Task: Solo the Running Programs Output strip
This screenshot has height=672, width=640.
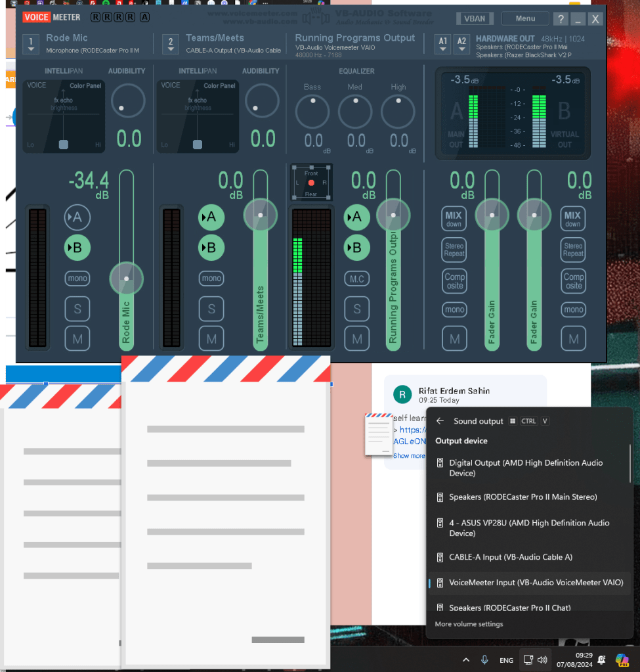Action: click(357, 309)
